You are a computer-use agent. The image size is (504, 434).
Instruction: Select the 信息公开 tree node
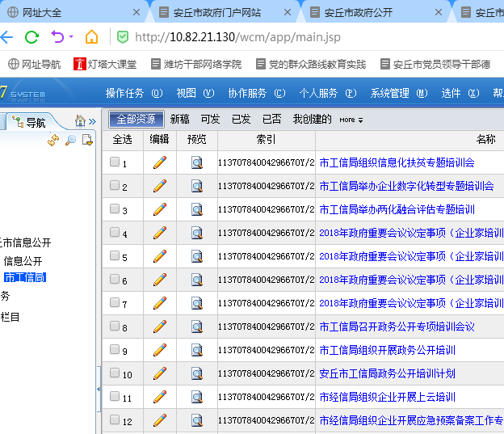pos(23,261)
